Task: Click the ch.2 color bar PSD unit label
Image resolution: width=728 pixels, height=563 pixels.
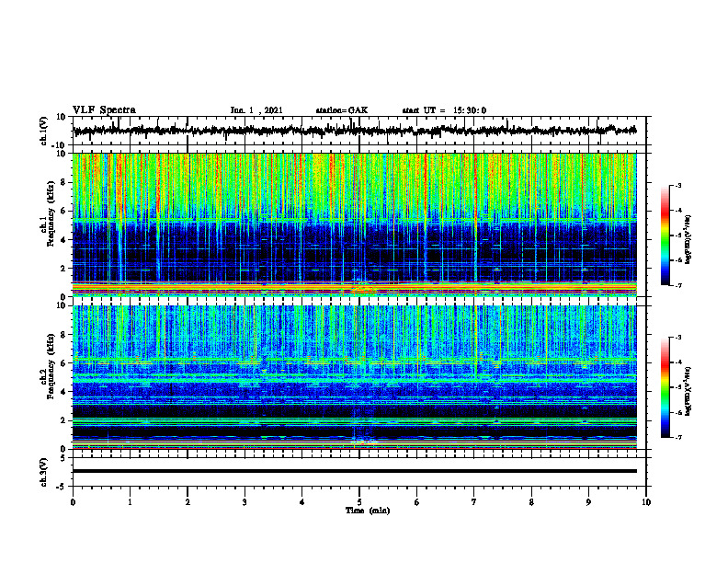Action: coord(688,391)
